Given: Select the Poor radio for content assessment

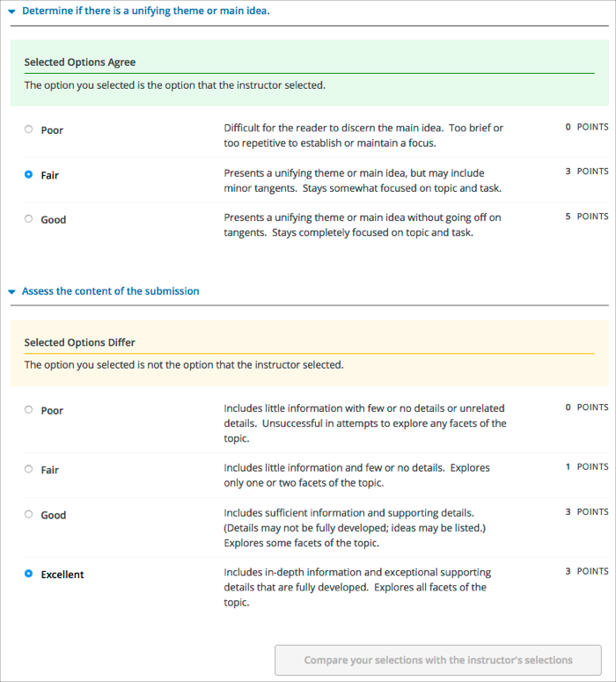Looking at the screenshot, I should [x=29, y=410].
